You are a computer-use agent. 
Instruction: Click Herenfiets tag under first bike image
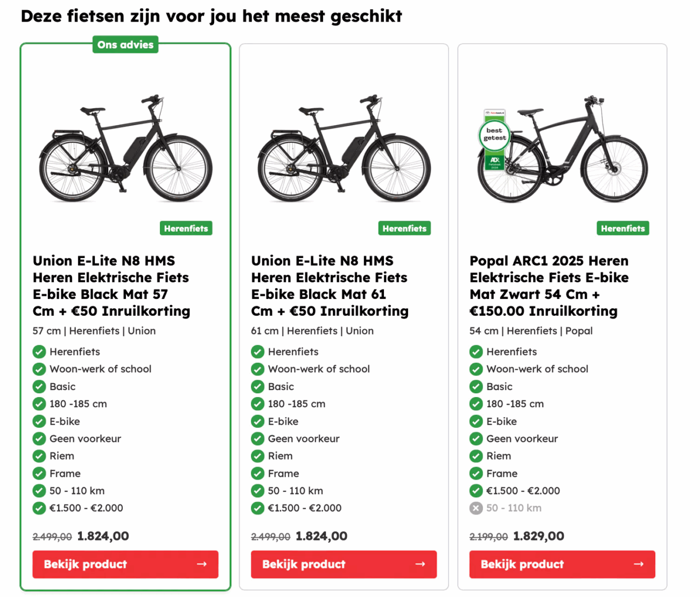coord(186,228)
